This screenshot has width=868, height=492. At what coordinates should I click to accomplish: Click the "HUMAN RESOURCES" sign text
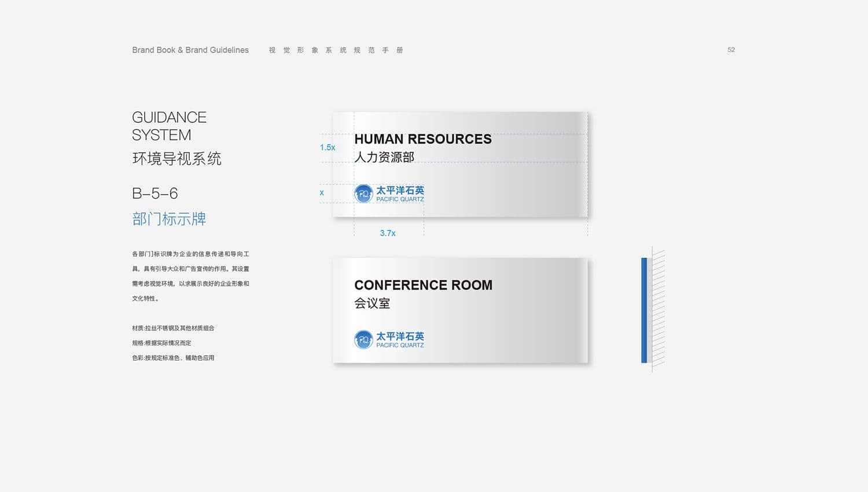tap(422, 139)
